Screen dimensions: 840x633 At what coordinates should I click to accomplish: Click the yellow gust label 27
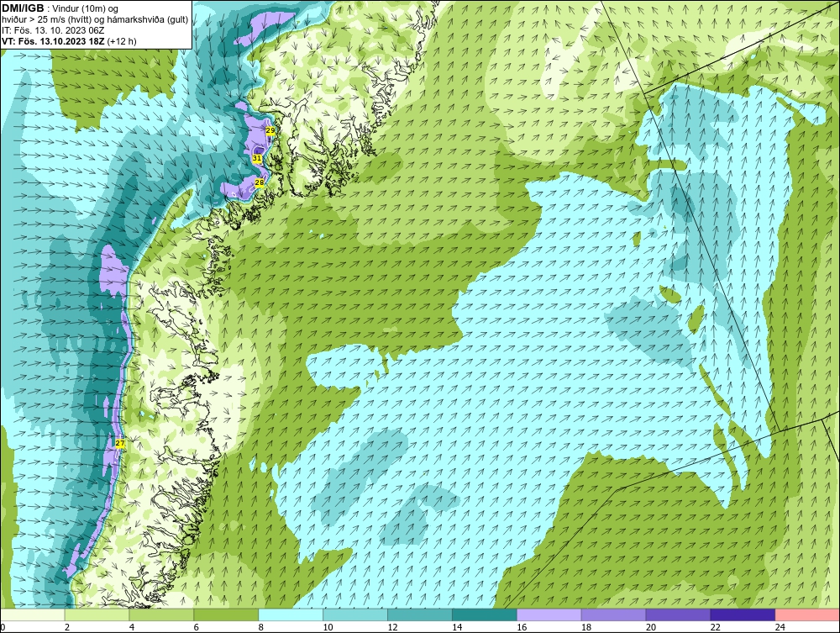(x=120, y=443)
